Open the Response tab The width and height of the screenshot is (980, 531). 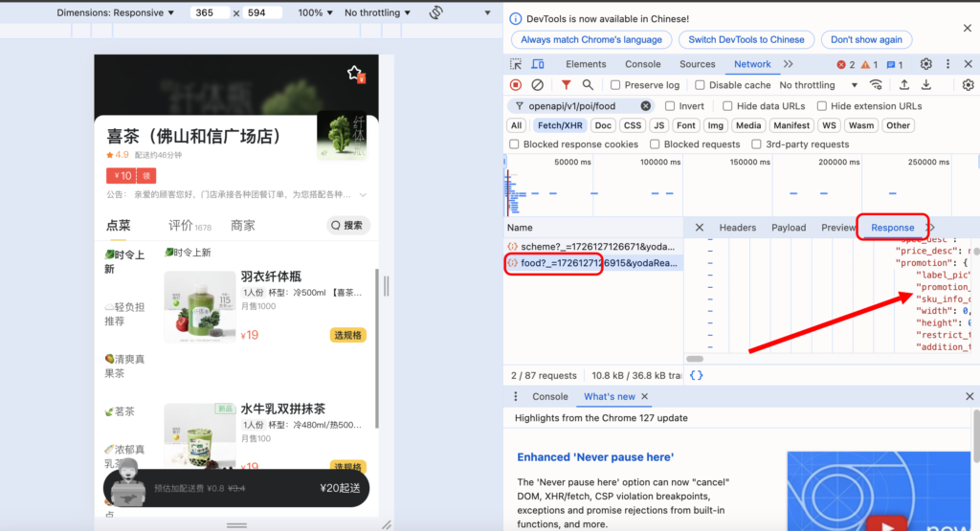893,228
